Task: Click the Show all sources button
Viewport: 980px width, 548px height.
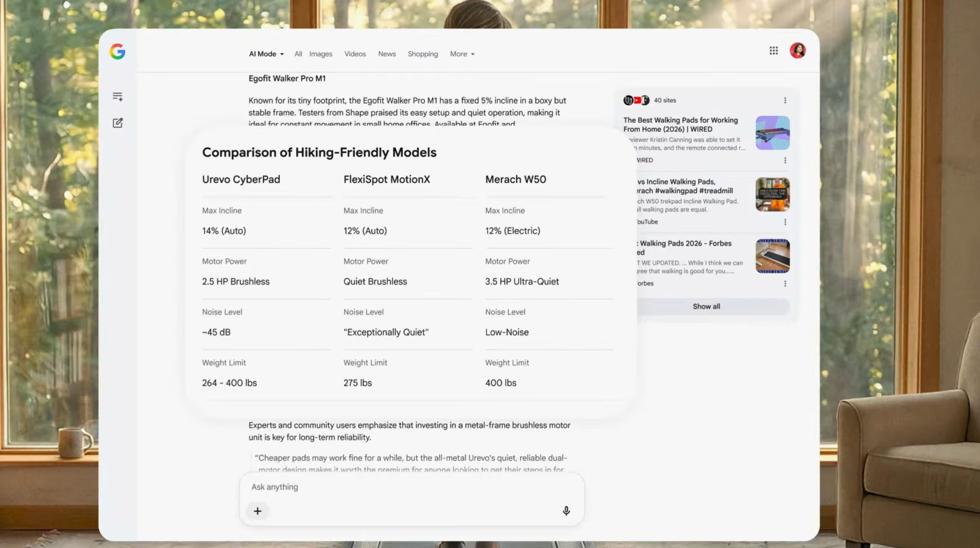Action: (706, 307)
